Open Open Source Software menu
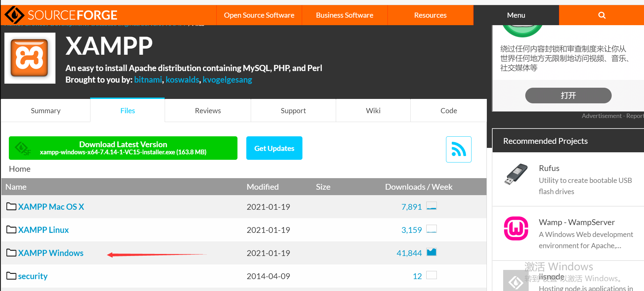644x291 pixels. click(x=259, y=15)
